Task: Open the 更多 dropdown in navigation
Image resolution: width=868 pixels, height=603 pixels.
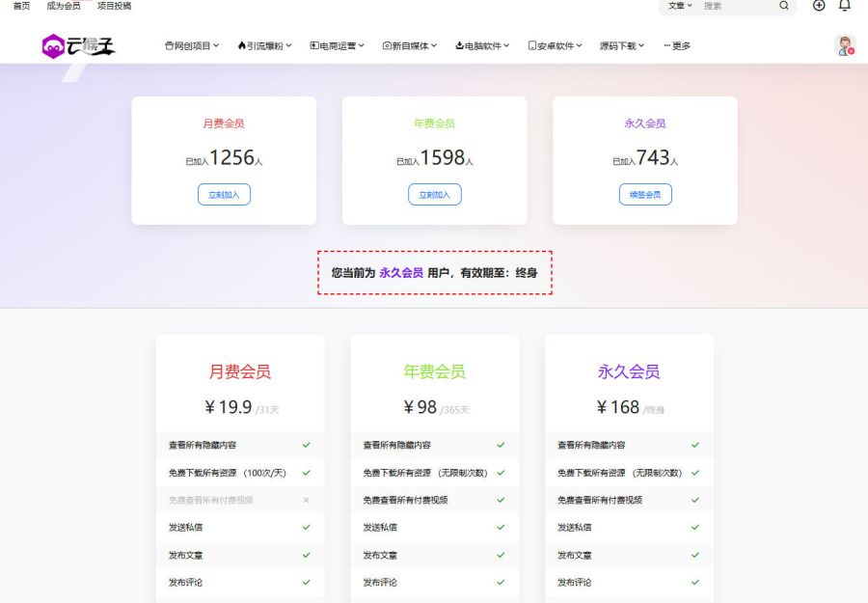Action: (675, 44)
